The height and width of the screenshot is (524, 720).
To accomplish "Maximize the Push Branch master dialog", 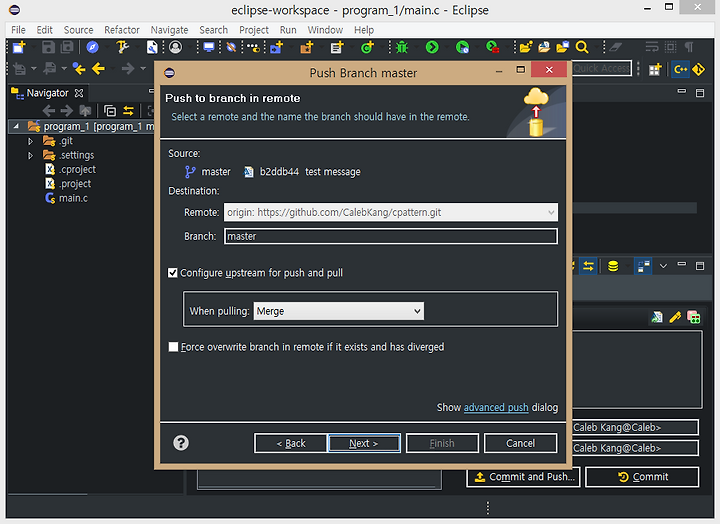I will (x=520, y=70).
